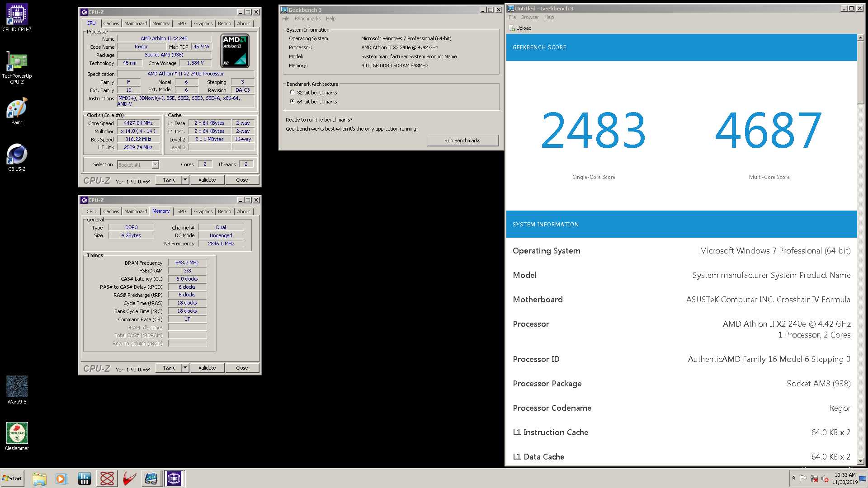Click the Geekbench results vertical scrollbar thumb
The width and height of the screenshot is (868, 488).
pos(861,73)
